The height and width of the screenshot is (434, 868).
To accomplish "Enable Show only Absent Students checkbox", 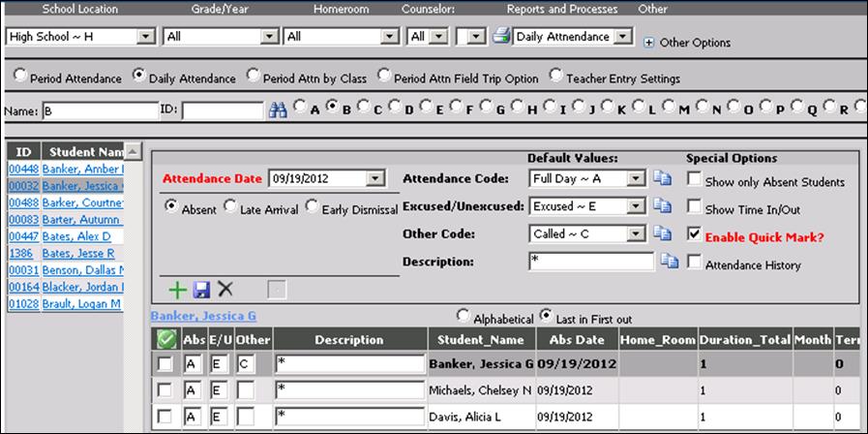I will point(694,179).
